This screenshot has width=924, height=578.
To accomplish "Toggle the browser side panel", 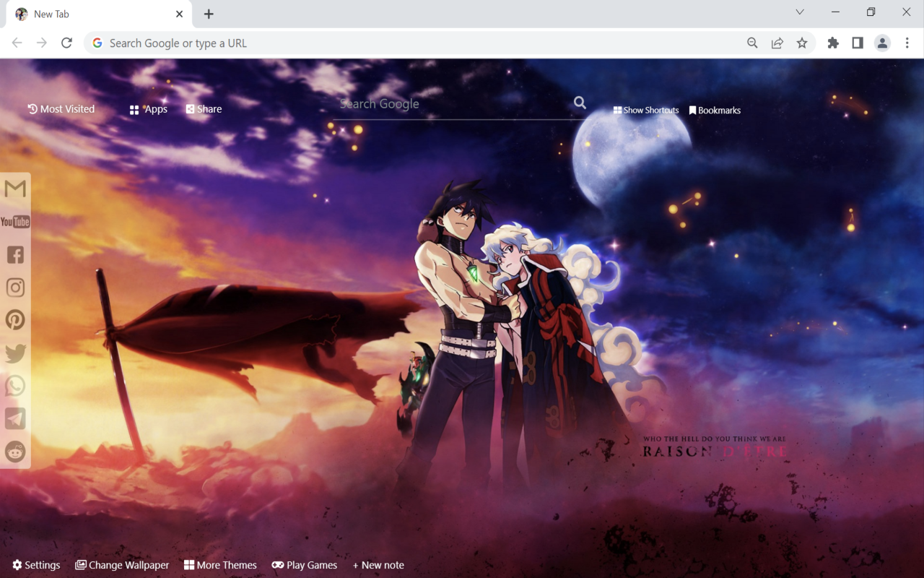I will click(858, 43).
